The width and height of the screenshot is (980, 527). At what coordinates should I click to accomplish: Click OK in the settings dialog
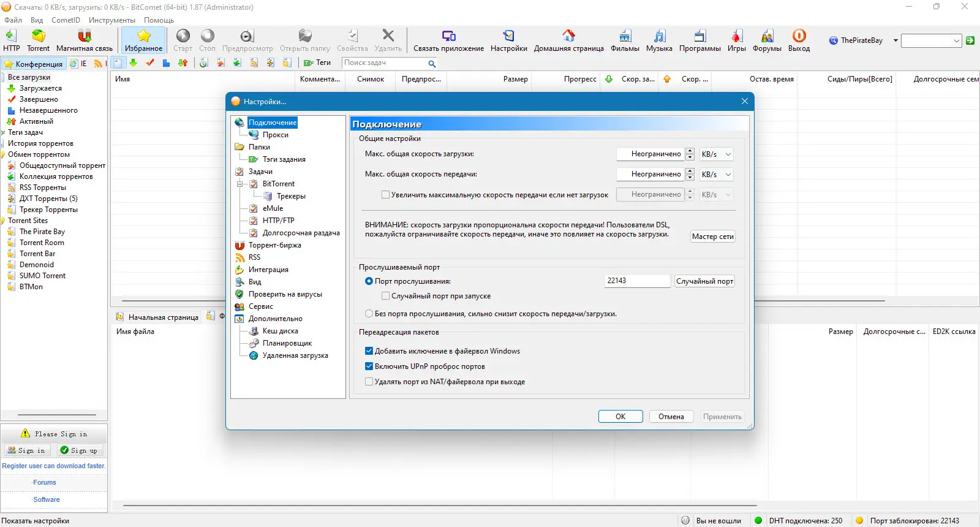pyautogui.click(x=620, y=417)
